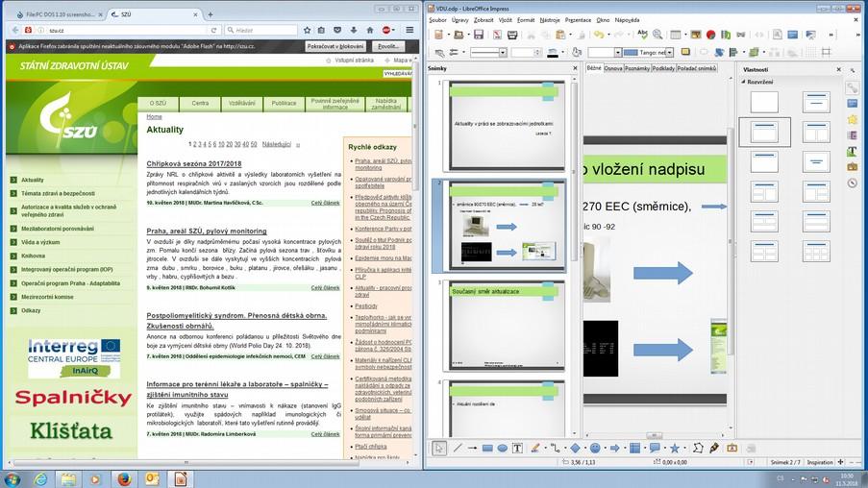The image size is (868, 488).
Task: Select the Callouts speech bubble tool
Action: click(x=655, y=449)
